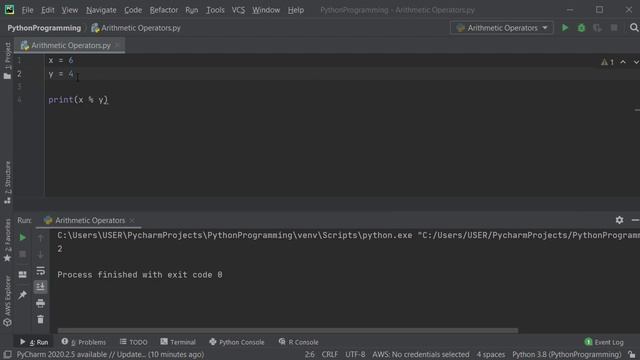This screenshot has height=360, width=640.
Task: Expand Arithmetic Operators run configuration dropdown
Action: 545,28
